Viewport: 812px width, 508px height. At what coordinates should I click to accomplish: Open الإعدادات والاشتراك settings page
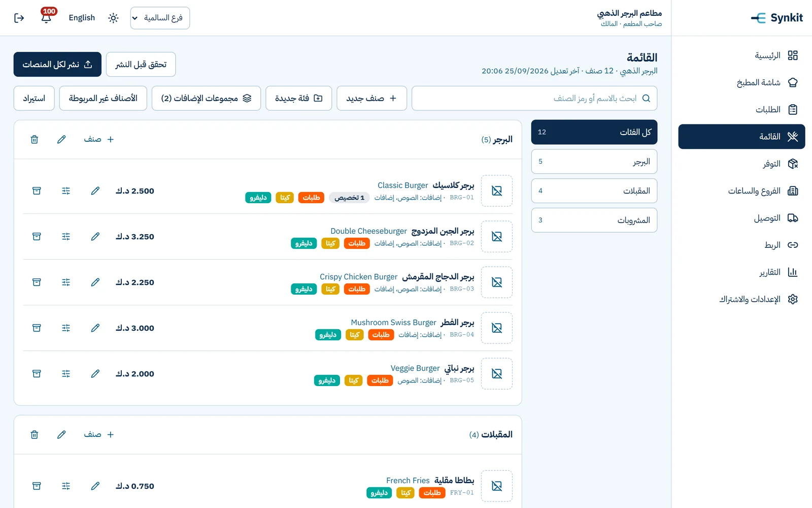(741, 299)
